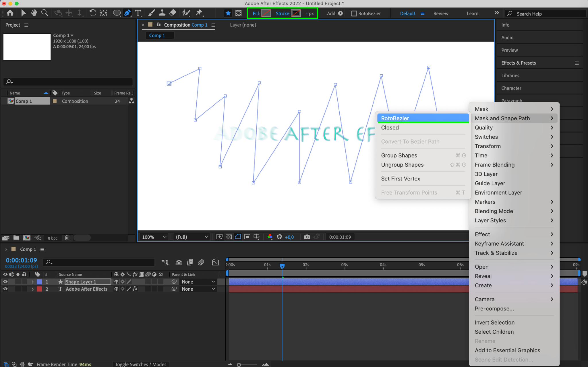588x367 pixels.
Task: Toggle mask and shape path visibility
Action: [238, 237]
